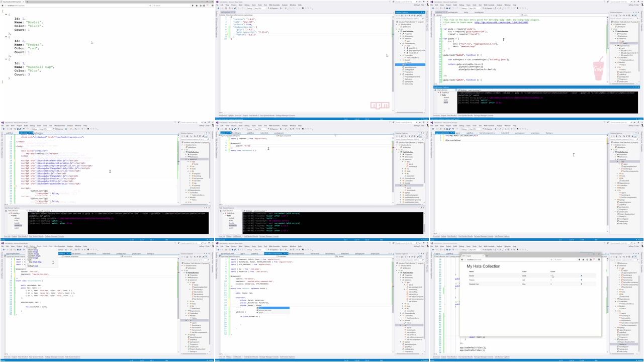
Task: Open the Any CPU platform dropdown in package.json window
Action: coord(259,8)
